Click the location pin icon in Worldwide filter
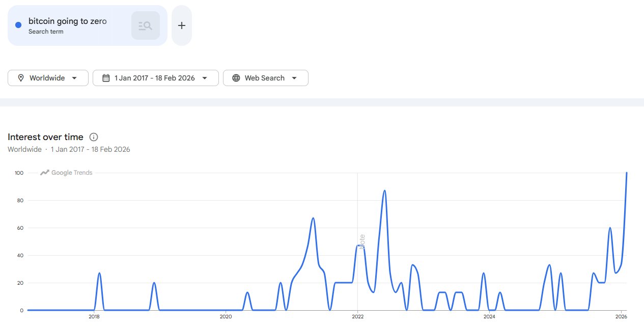644x327 pixels. point(21,78)
